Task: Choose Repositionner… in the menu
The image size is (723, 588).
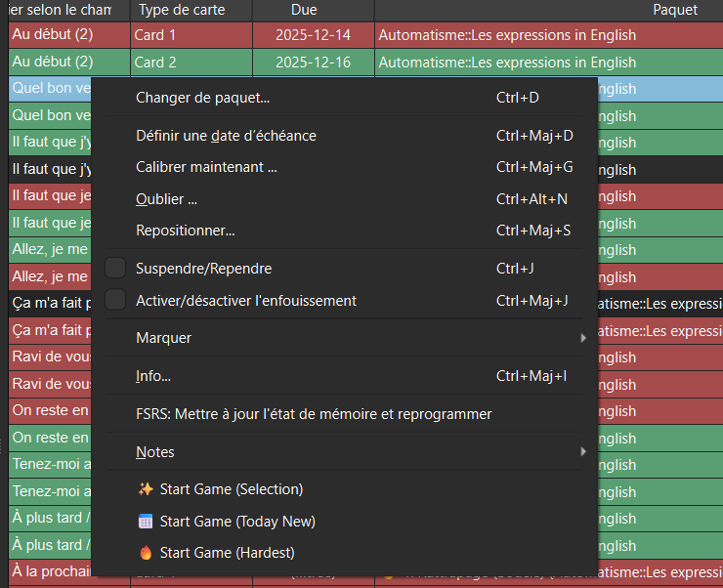Action: click(345, 231)
